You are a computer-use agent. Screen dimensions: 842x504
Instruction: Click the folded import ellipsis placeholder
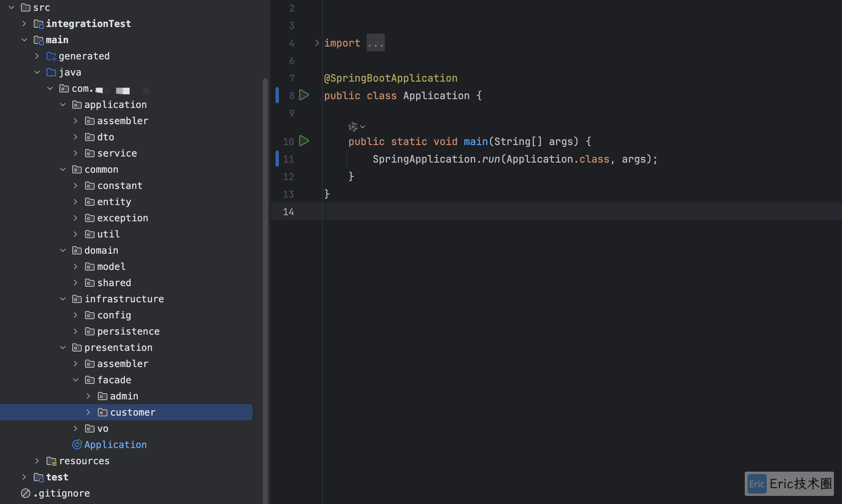375,43
